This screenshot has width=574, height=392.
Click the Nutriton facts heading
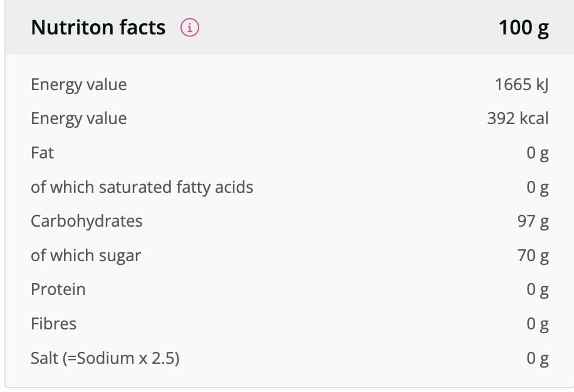pyautogui.click(x=98, y=28)
